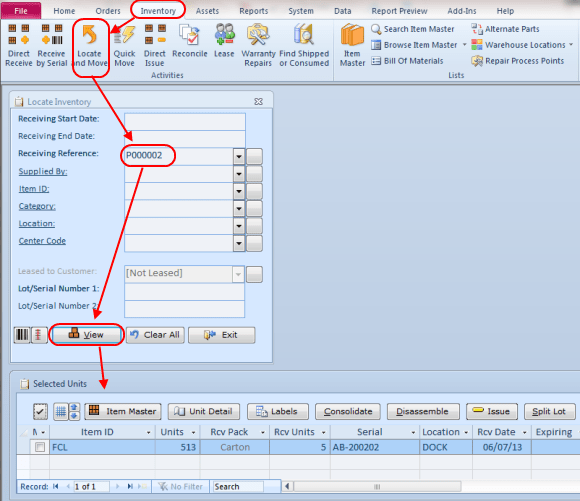Start a Quick Move

pyautogui.click(x=124, y=45)
